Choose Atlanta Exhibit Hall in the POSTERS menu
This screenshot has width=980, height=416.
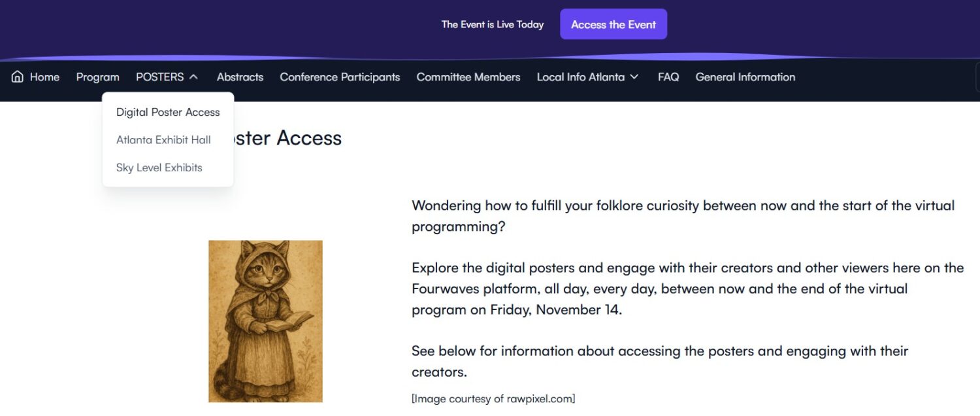(163, 139)
